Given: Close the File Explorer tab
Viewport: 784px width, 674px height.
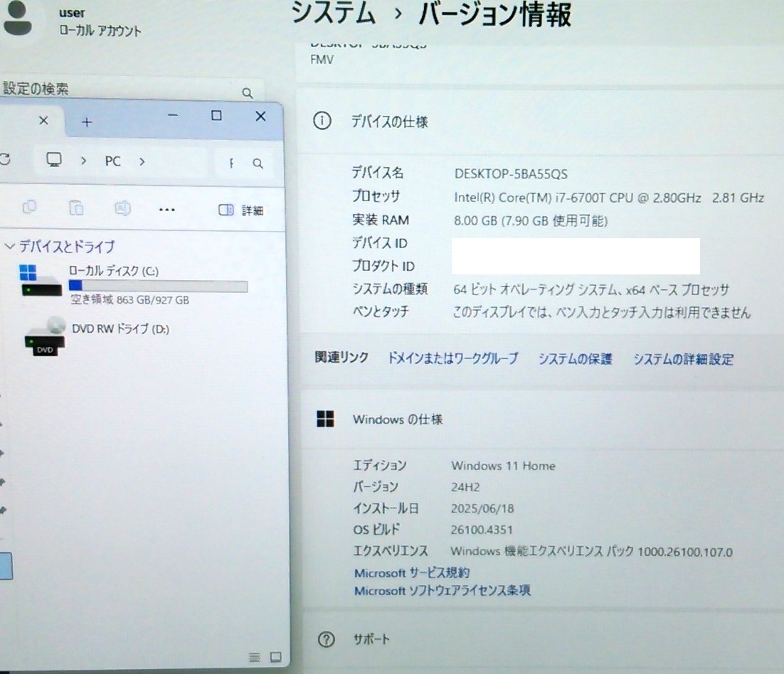Looking at the screenshot, I should tap(43, 120).
